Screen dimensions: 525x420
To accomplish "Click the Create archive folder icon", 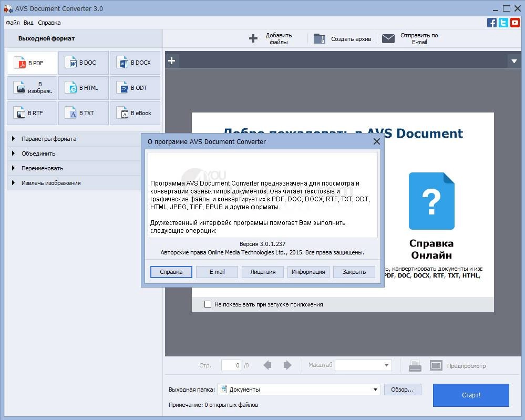I will click(x=320, y=38).
